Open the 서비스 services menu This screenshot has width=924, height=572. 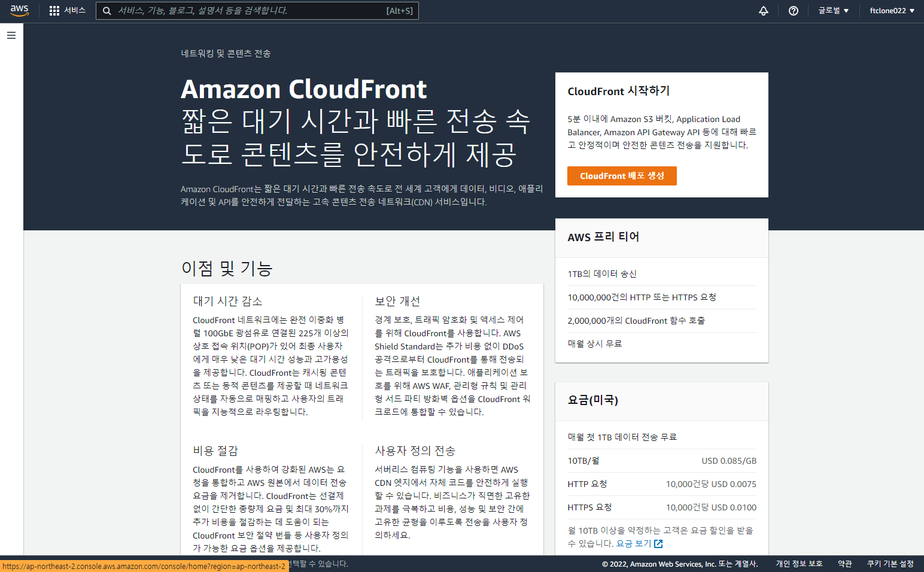tap(75, 11)
